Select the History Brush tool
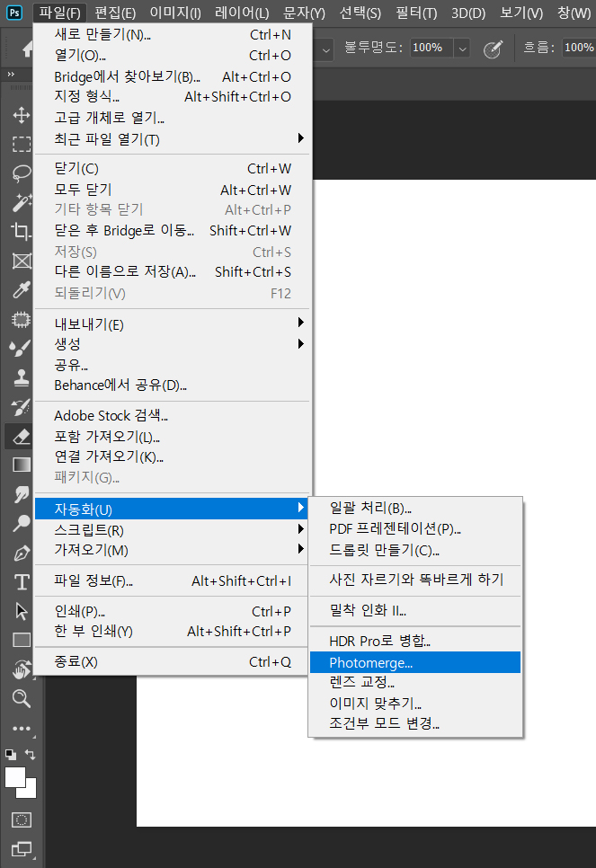 coord(21,407)
